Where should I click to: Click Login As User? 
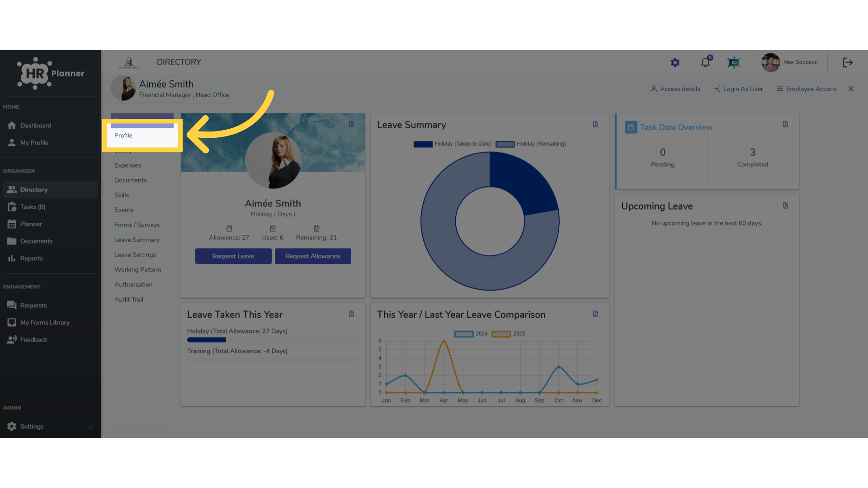(x=738, y=89)
